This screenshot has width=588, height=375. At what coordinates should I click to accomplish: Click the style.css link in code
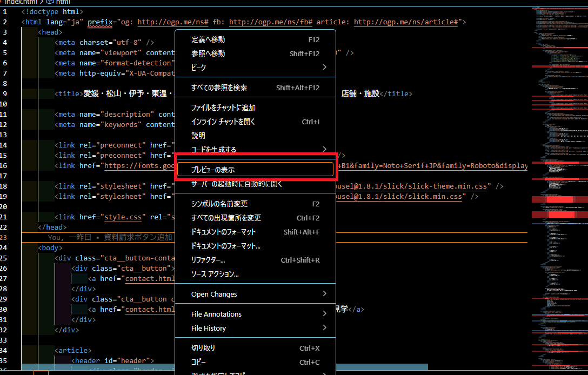tap(123, 217)
